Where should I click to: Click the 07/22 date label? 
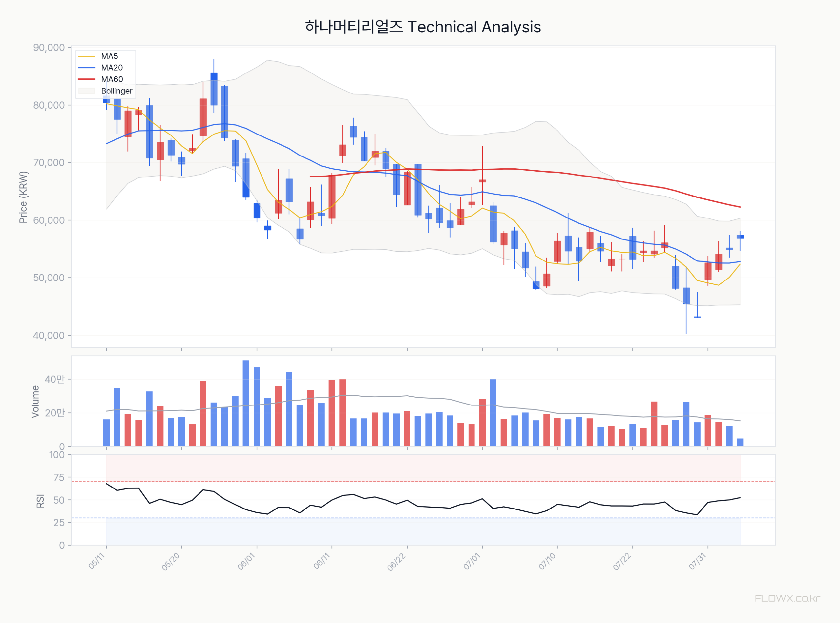(x=622, y=562)
